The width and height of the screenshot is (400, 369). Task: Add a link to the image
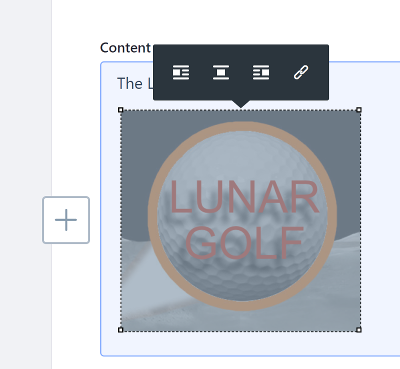pos(301,72)
